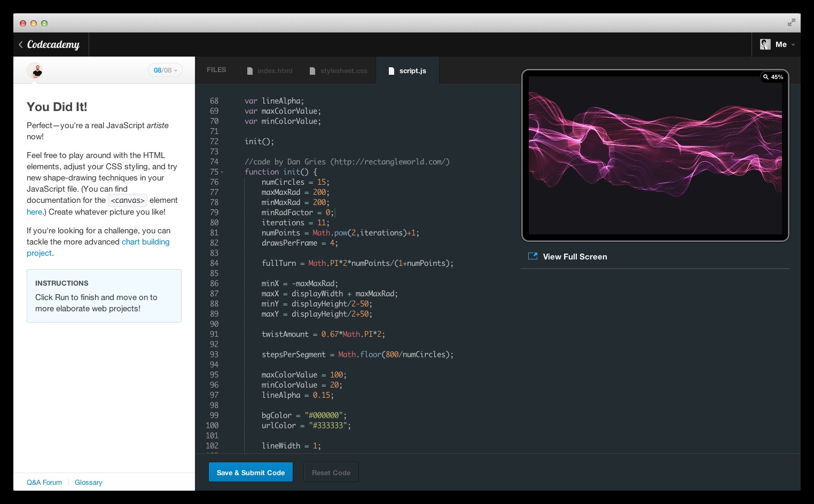This screenshot has width=814, height=504.
Task: Click the View Full Screen icon
Action: 533,256
